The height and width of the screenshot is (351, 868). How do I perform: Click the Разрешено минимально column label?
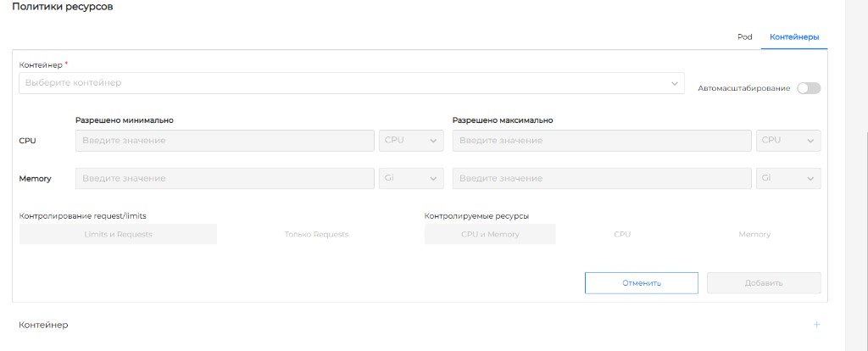pos(125,120)
